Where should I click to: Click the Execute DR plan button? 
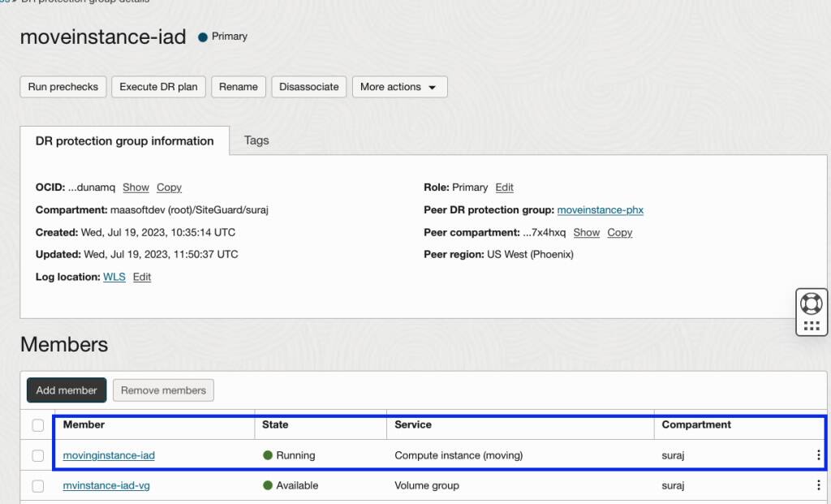(x=158, y=87)
